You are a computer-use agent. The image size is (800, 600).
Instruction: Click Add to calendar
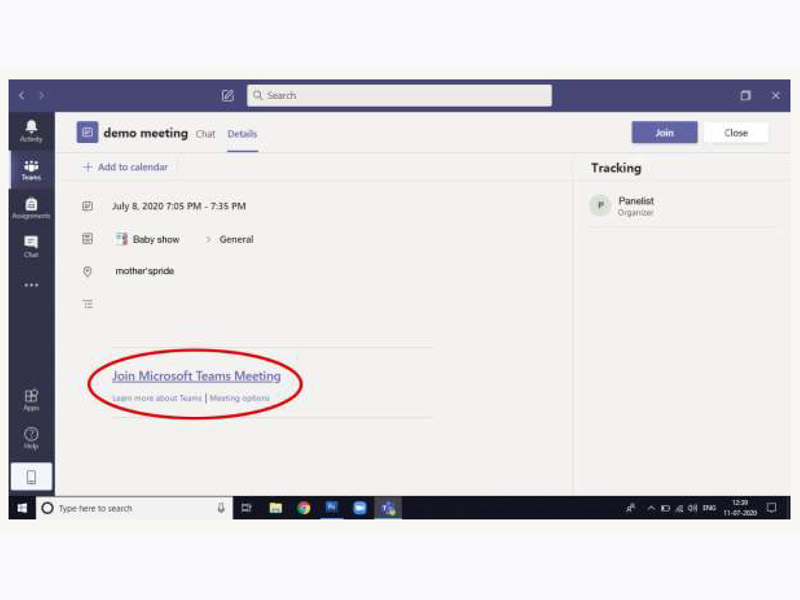point(125,167)
